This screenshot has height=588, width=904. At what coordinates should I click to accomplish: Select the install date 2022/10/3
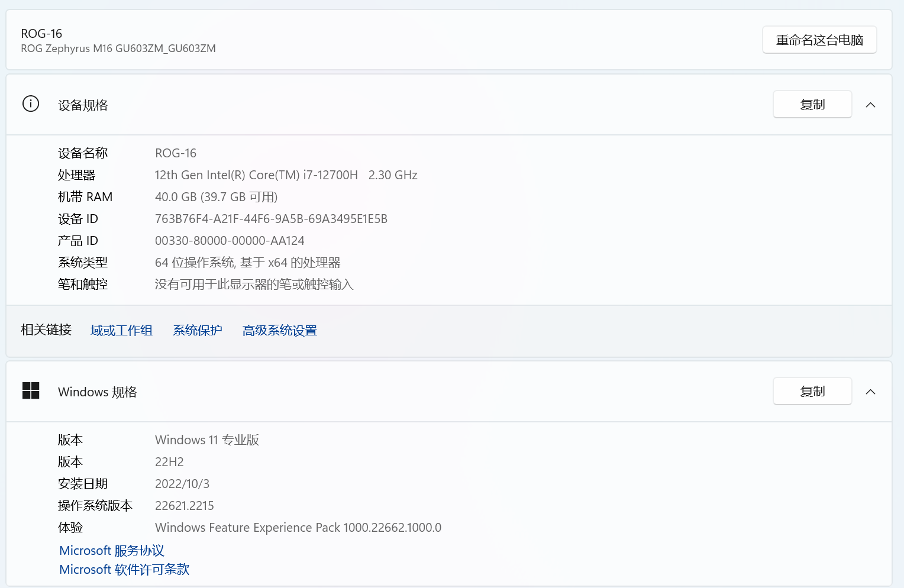pyautogui.click(x=182, y=484)
